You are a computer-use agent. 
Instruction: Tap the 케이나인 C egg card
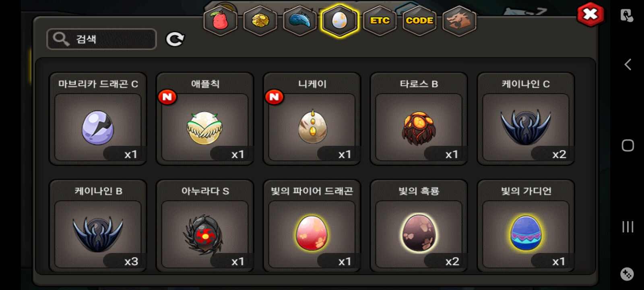point(526,119)
